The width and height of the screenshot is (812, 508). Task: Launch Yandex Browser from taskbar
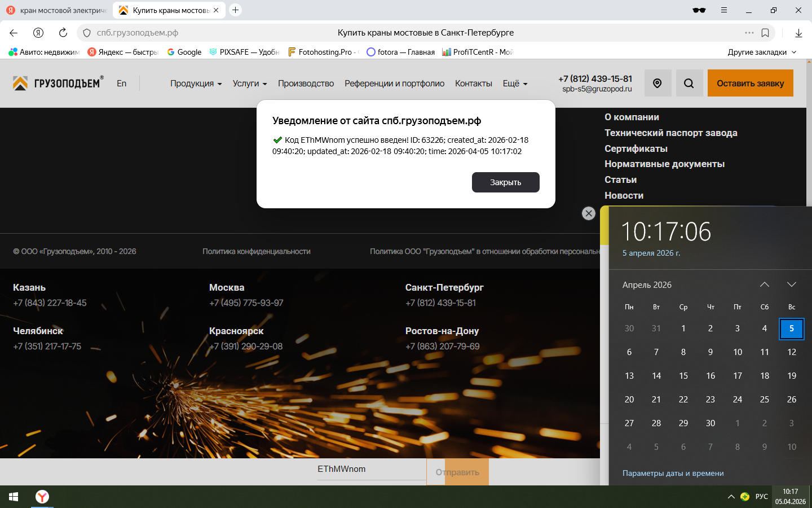42,497
